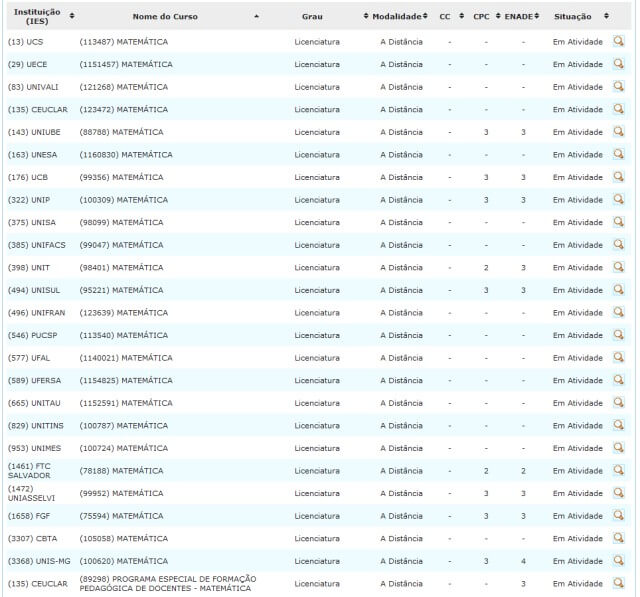The width and height of the screenshot is (640, 597).
Task: View details icon for UNIFRAN row
Action: point(618,312)
